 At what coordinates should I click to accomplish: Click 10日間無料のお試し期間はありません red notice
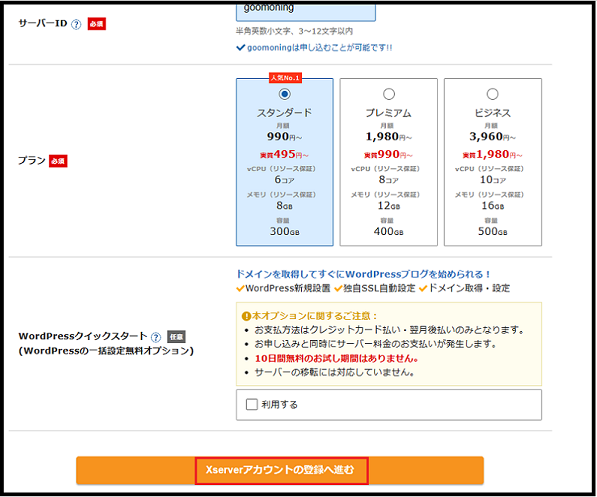click(337, 358)
